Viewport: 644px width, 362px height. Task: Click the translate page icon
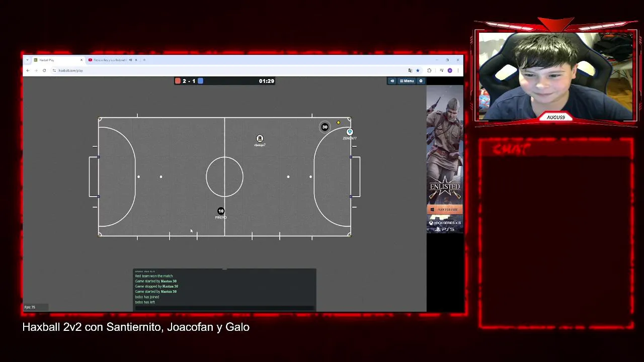[411, 70]
